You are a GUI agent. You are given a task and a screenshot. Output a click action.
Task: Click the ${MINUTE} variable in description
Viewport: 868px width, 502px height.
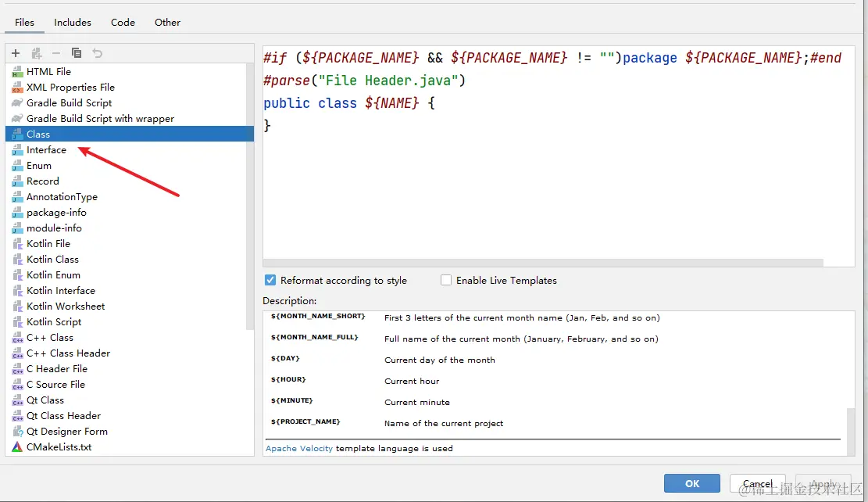(x=291, y=400)
